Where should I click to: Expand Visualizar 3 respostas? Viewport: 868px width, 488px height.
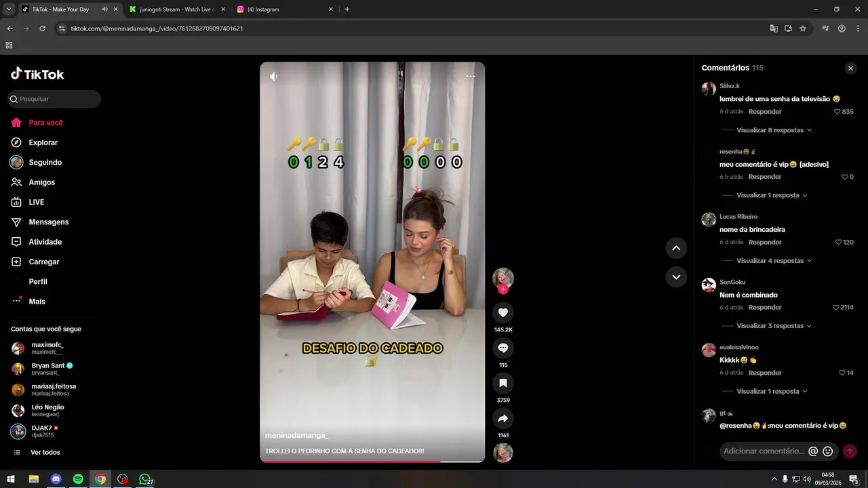coord(774,326)
